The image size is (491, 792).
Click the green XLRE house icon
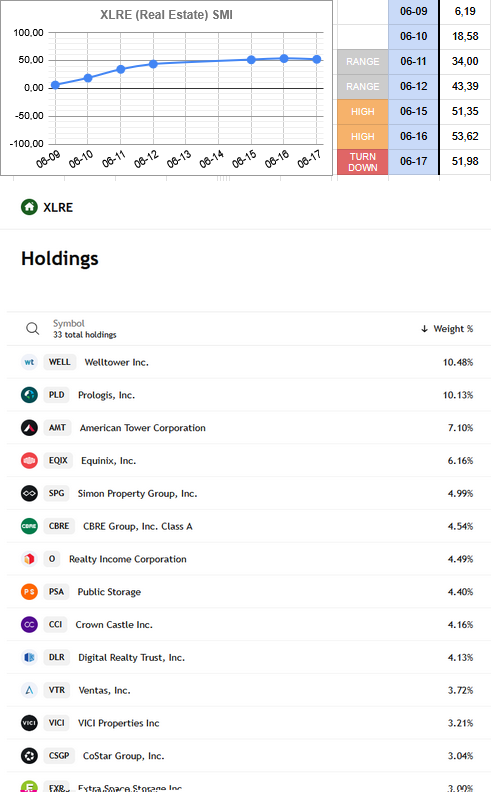coord(29,207)
